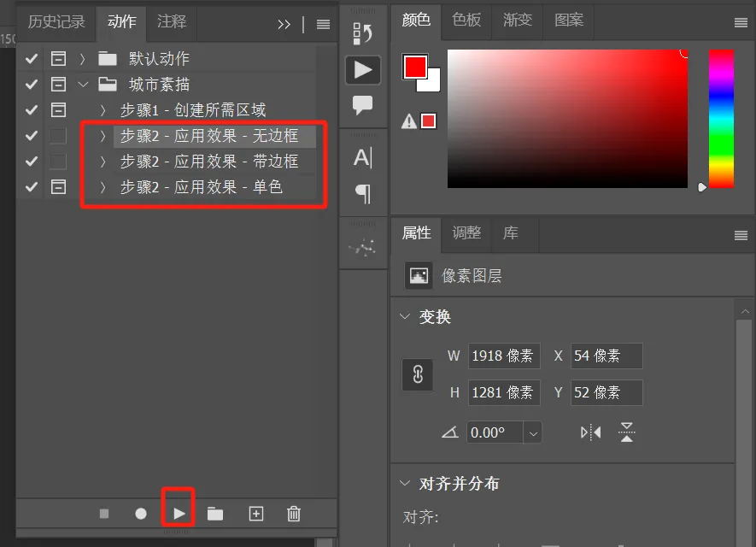Toggle dialog box for 单色 action
Image resolution: width=756 pixels, height=547 pixels.
[x=58, y=186]
